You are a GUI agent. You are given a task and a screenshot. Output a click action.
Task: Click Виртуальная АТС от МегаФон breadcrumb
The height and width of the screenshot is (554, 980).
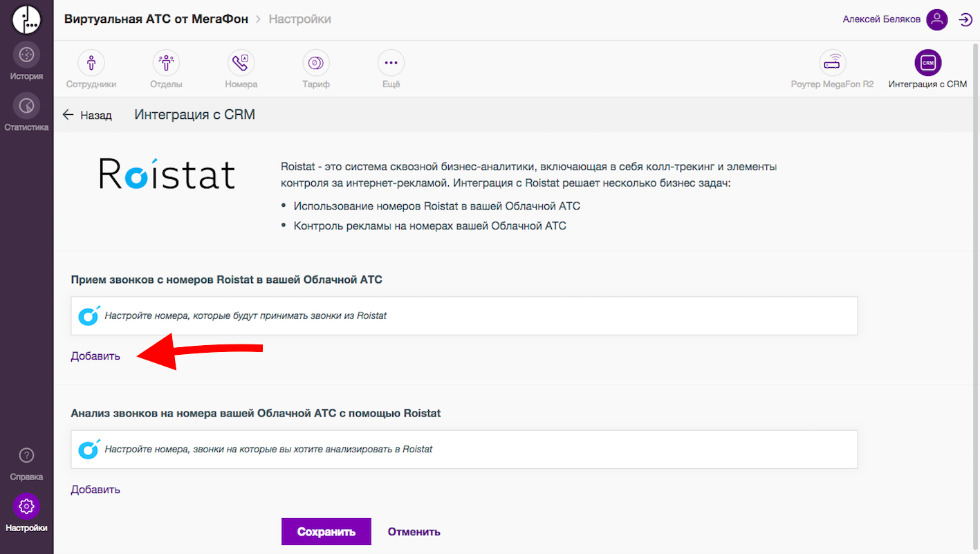(x=156, y=19)
